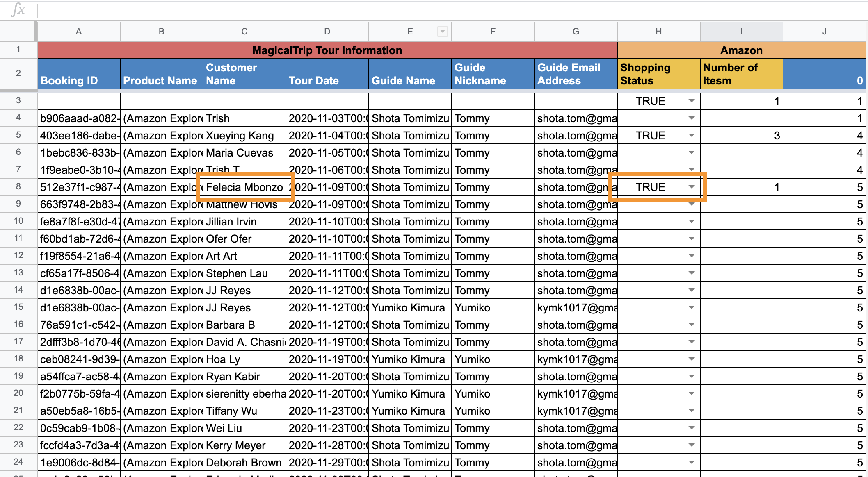Click inside the formula bar input
Viewport: 868px width, 477px height.
pos(451,10)
